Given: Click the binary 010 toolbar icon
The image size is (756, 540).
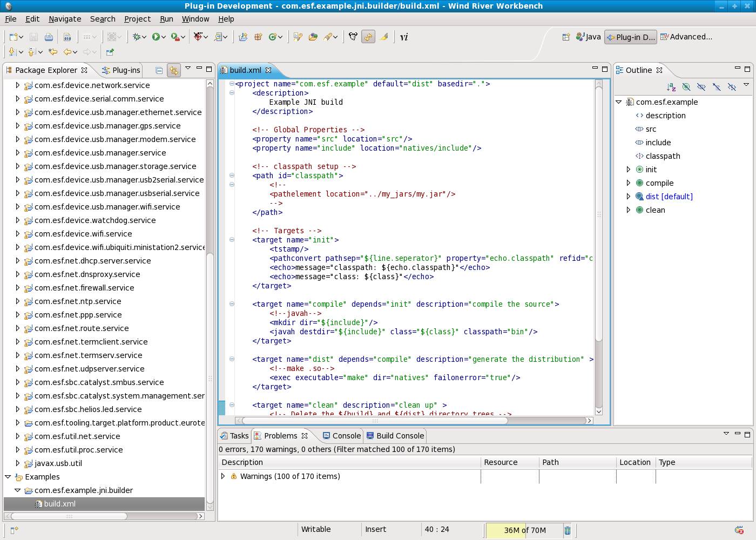Looking at the screenshot, I should point(67,37).
